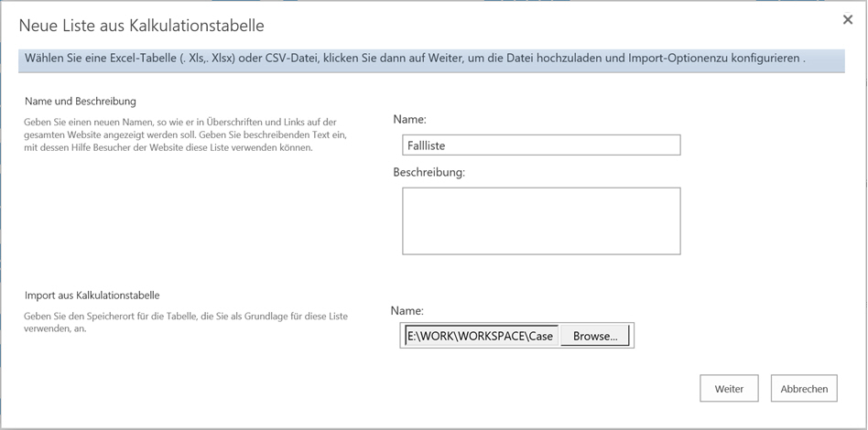
Task: Click Import-Optionenzu konfigurieren text in the banner
Action: [713, 59]
